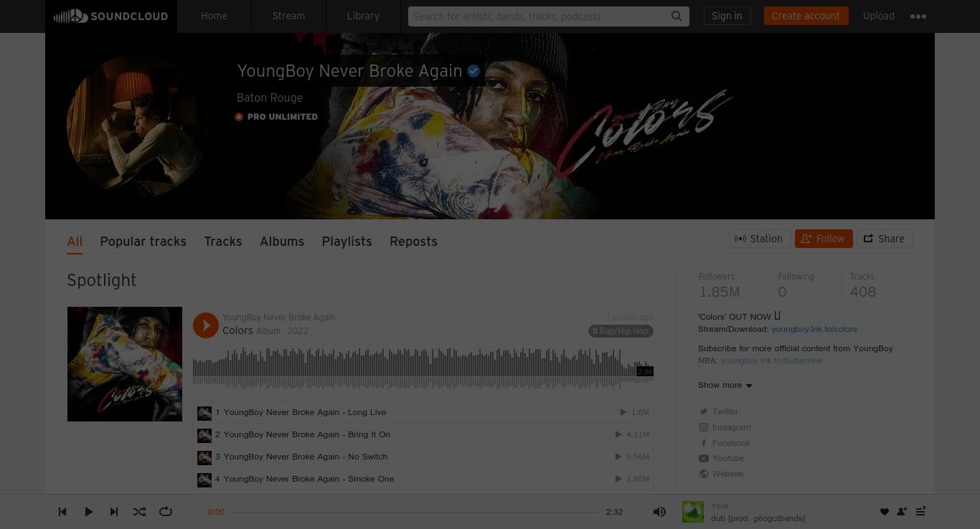The image size is (980, 529).
Task: Toggle repeat in the player bar
Action: click(166, 512)
